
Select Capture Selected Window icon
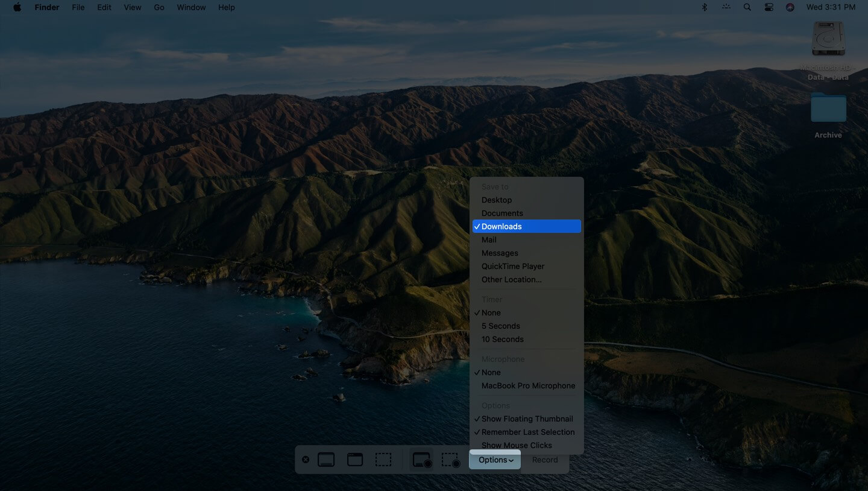[355, 460]
